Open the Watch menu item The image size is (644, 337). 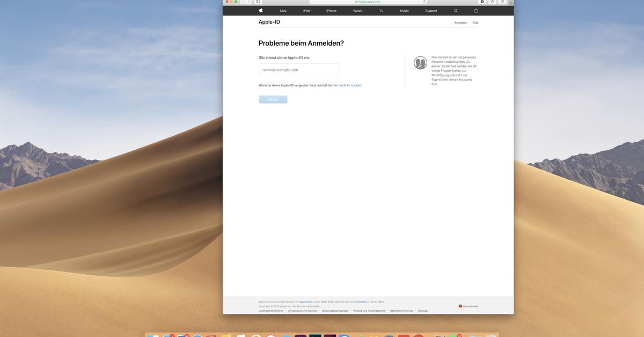(357, 11)
